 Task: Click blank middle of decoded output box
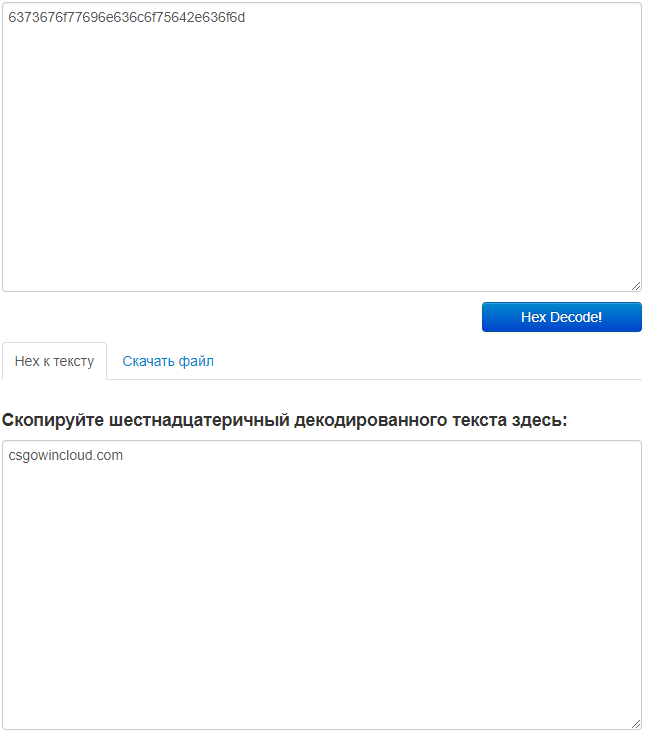click(321, 600)
